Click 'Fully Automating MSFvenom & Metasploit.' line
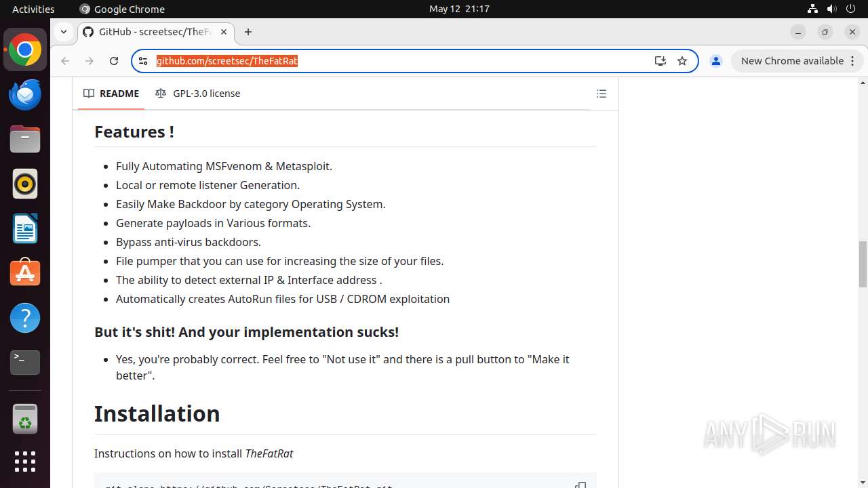The height and width of the screenshot is (488, 868). point(224,166)
